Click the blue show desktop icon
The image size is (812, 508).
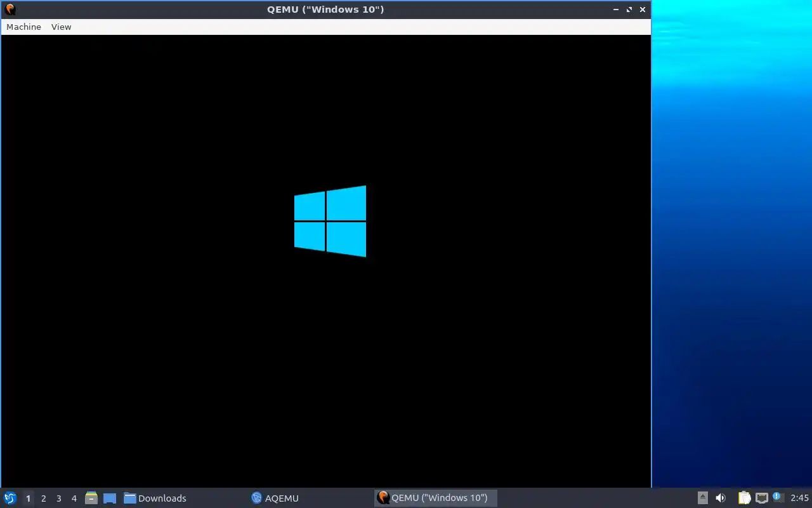(x=110, y=498)
